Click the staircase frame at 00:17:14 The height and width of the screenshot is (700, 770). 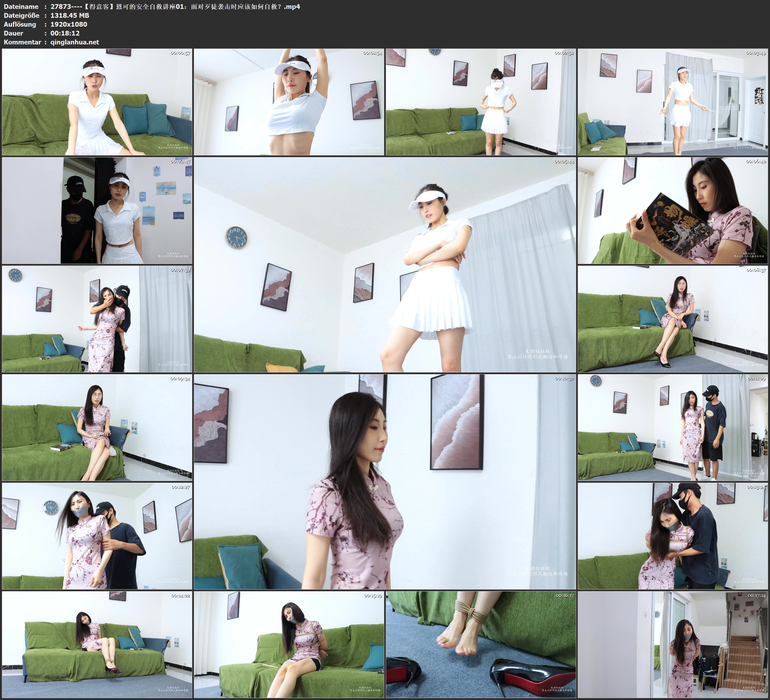click(672, 644)
